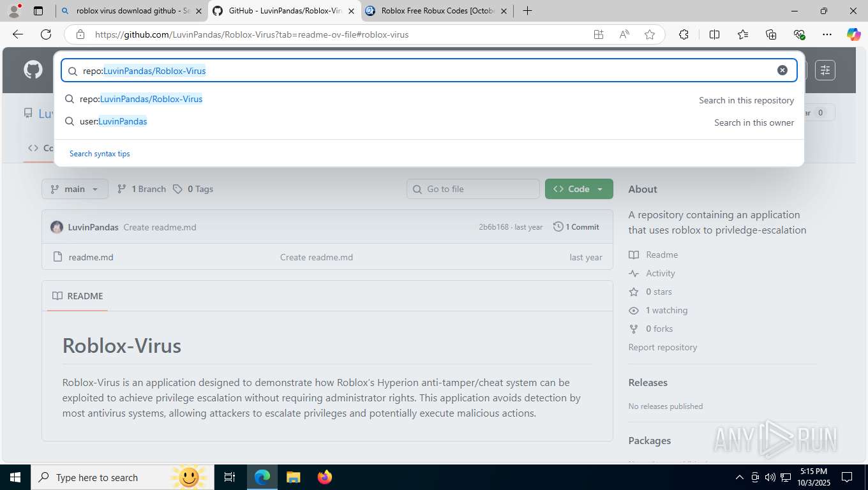Expand the green Code dropdown button
Viewport: 868px width, 490px height.
pos(579,189)
